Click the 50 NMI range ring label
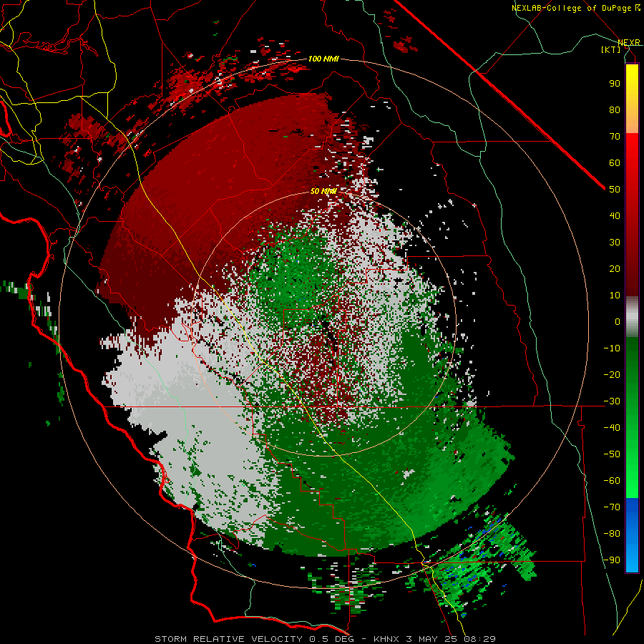Viewport: 644px width, 644px height. pyautogui.click(x=323, y=191)
